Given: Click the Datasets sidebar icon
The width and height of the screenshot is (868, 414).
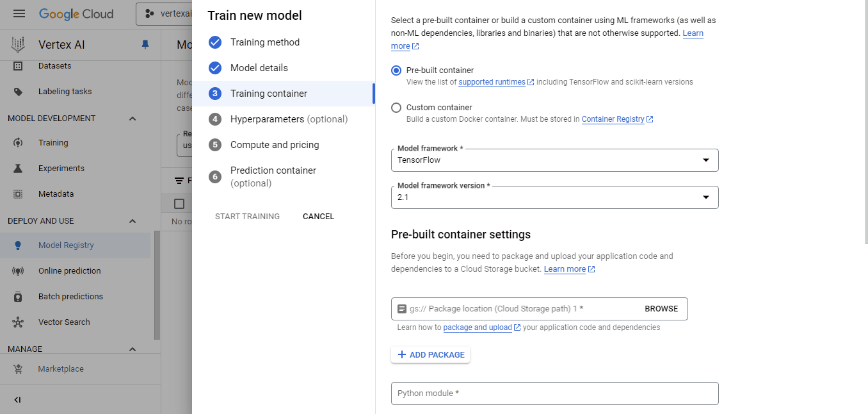Looking at the screenshot, I should click(18, 66).
